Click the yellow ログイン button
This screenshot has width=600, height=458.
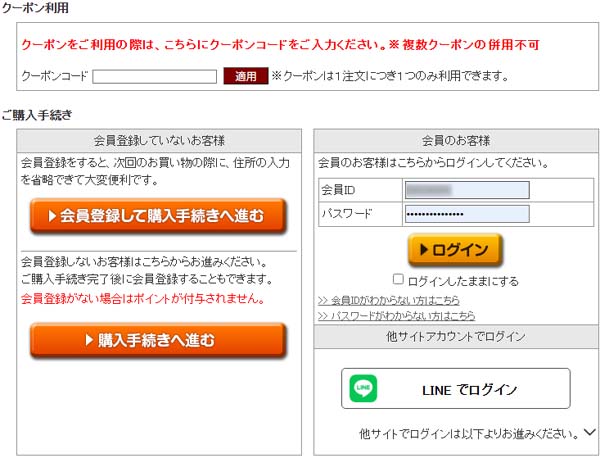[455, 250]
